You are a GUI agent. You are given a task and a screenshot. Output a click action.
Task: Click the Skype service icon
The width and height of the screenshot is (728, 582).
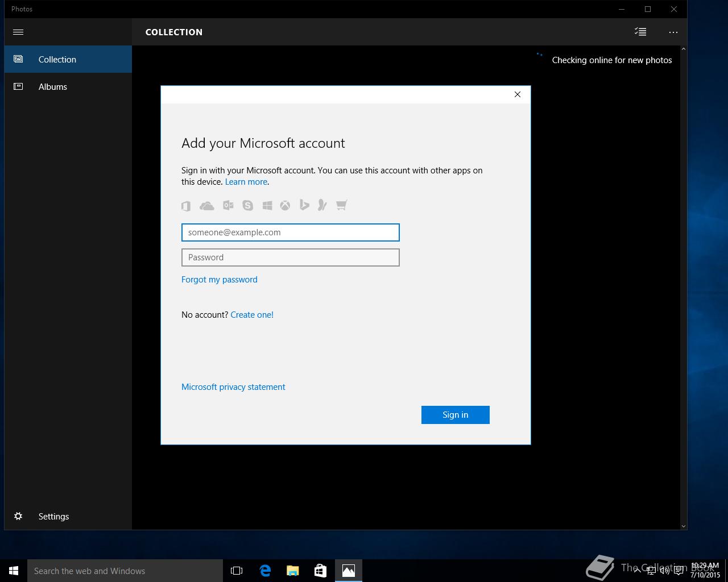pyautogui.click(x=247, y=205)
